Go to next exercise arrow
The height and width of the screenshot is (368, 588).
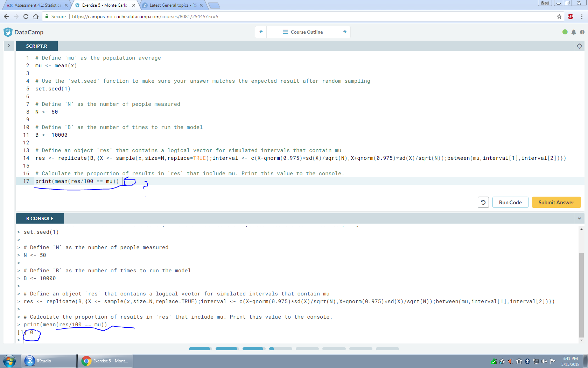[x=345, y=32]
